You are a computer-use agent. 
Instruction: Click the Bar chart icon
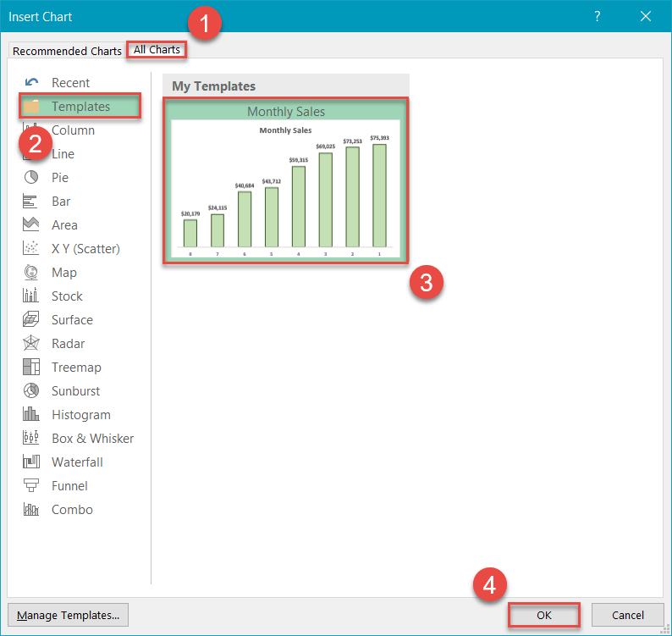pyautogui.click(x=30, y=202)
